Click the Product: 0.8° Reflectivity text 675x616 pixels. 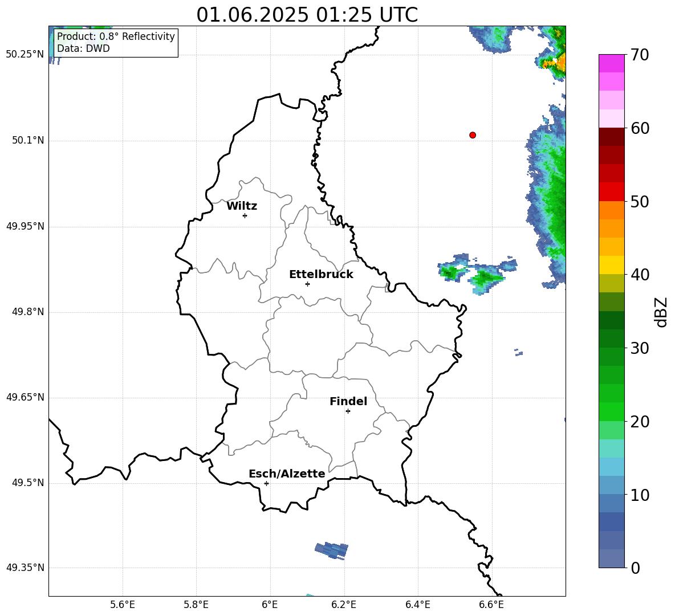click(116, 36)
